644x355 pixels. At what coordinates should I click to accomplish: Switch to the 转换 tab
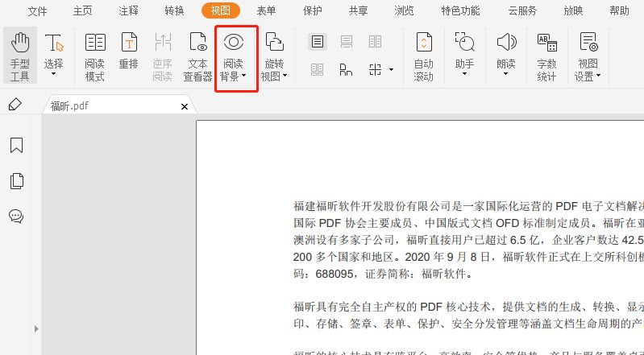point(175,11)
